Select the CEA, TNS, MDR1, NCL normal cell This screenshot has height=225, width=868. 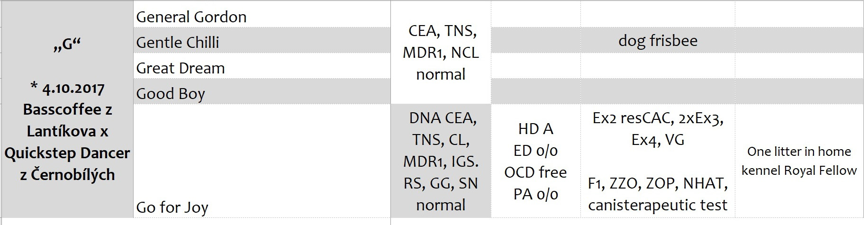[441, 52]
